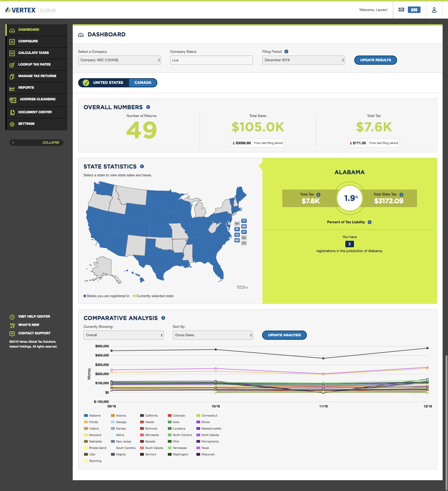The height and width of the screenshot is (491, 448).
Task: Open the mail envelope icon in header
Action: (401, 10)
